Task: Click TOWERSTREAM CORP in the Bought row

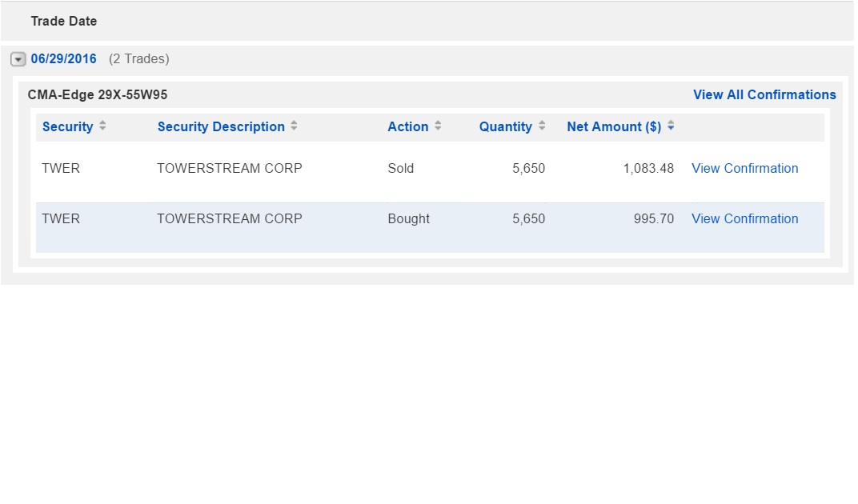Action: coord(230,218)
